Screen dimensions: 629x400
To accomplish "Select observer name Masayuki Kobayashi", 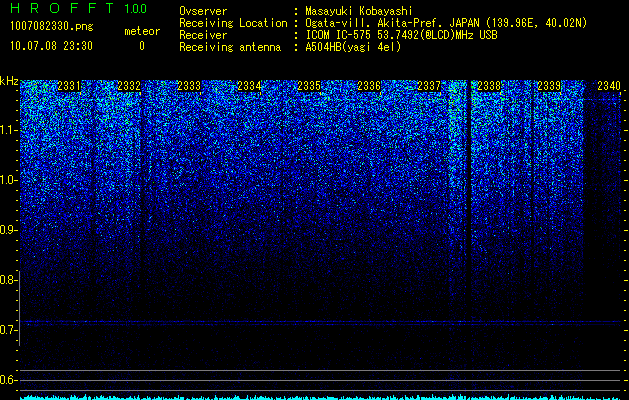I will [x=359, y=11].
